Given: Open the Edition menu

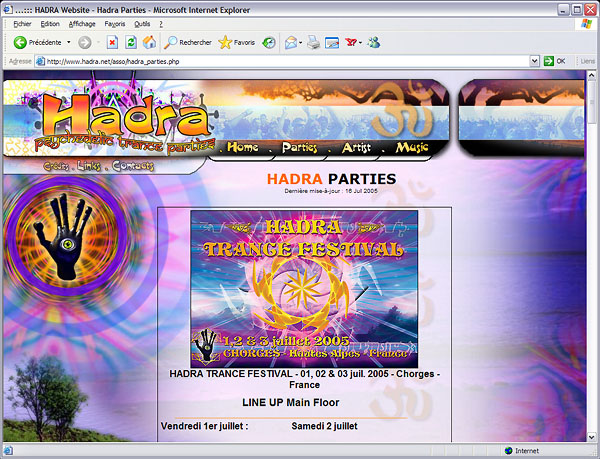Looking at the screenshot, I should pos(50,24).
